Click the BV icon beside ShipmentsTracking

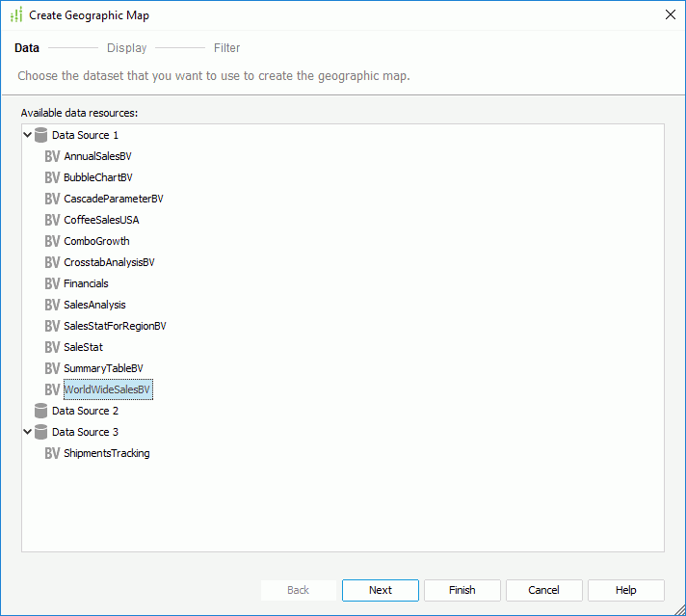[x=52, y=453]
